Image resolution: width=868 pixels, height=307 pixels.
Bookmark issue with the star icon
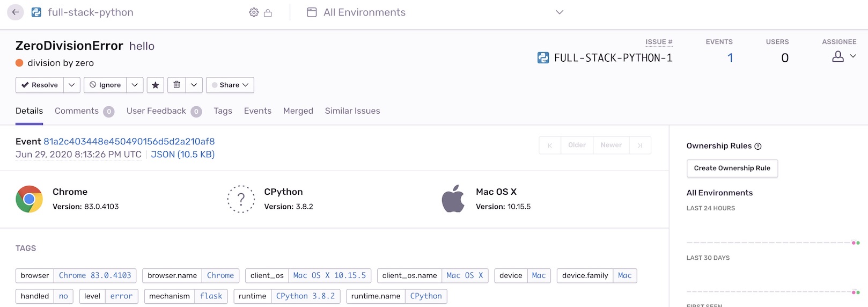[156, 85]
